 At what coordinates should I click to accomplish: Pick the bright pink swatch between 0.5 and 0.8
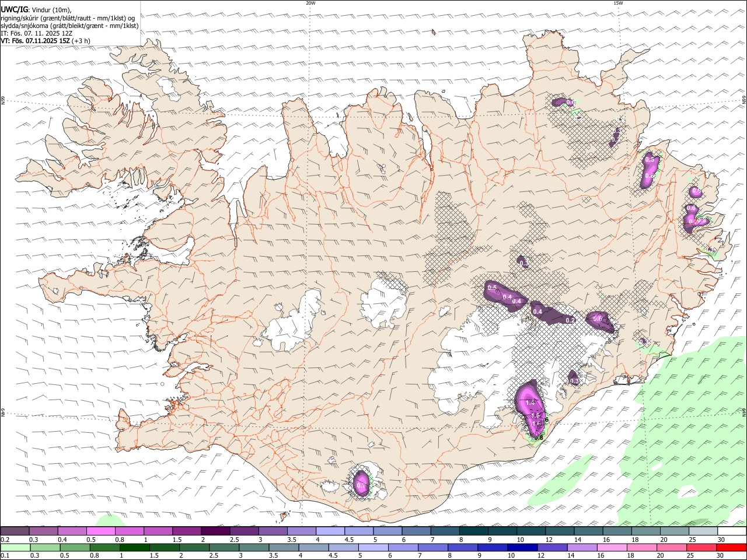coord(100,531)
